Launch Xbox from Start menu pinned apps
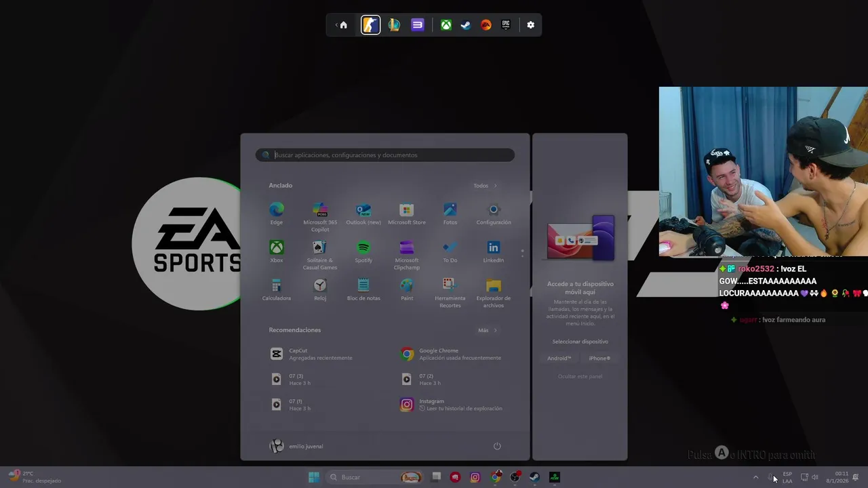The width and height of the screenshot is (868, 488). 277,251
